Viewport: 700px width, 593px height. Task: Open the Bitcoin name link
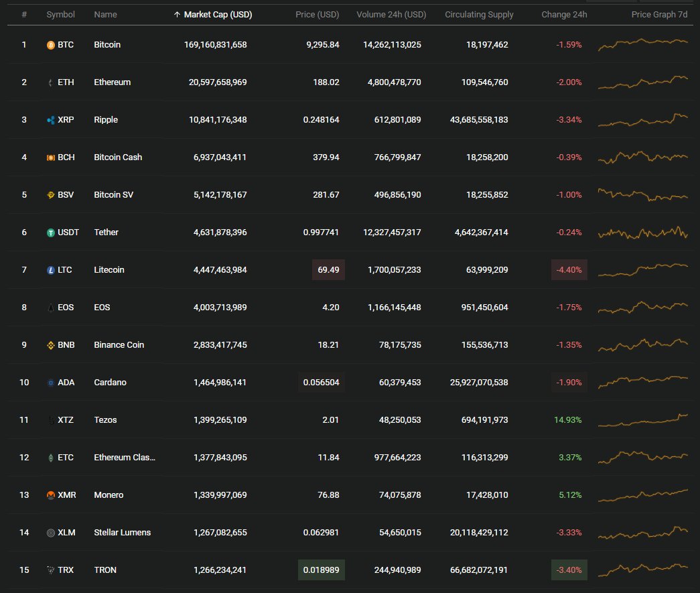(x=107, y=45)
